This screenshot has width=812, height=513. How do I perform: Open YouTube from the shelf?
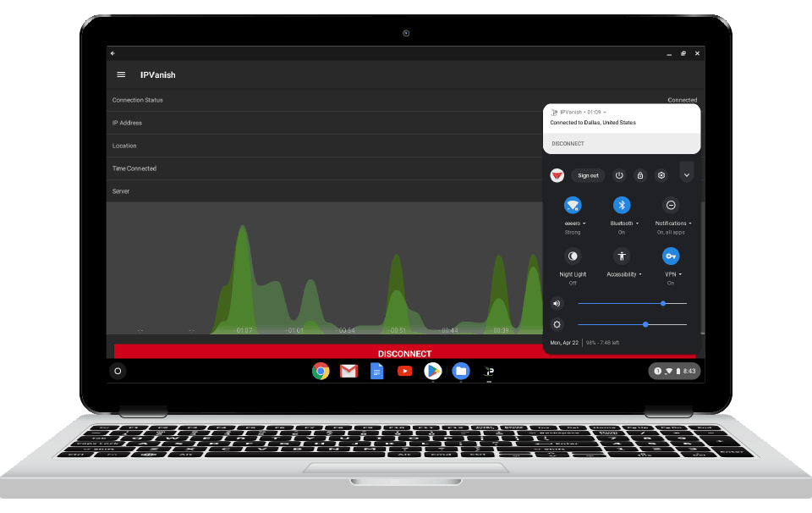click(x=404, y=371)
